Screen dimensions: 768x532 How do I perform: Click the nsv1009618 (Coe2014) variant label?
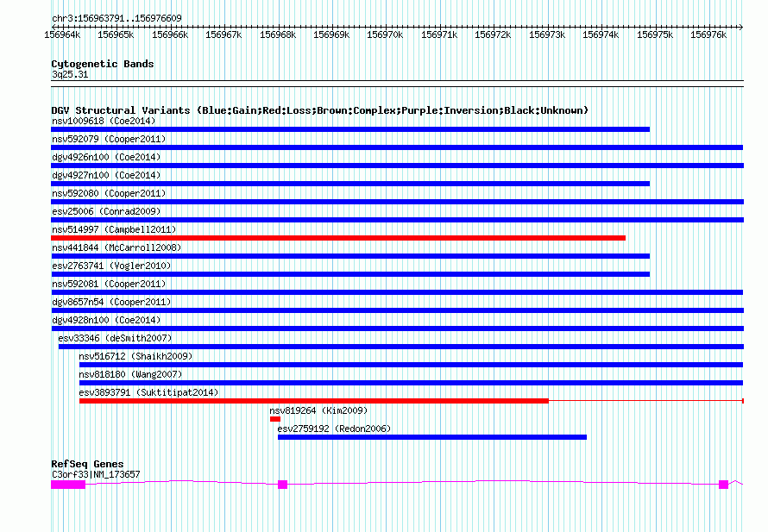pos(103,121)
